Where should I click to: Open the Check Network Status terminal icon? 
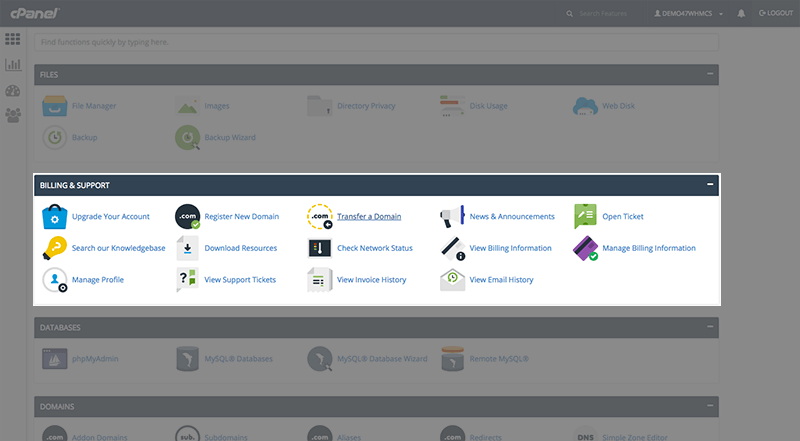(320, 248)
